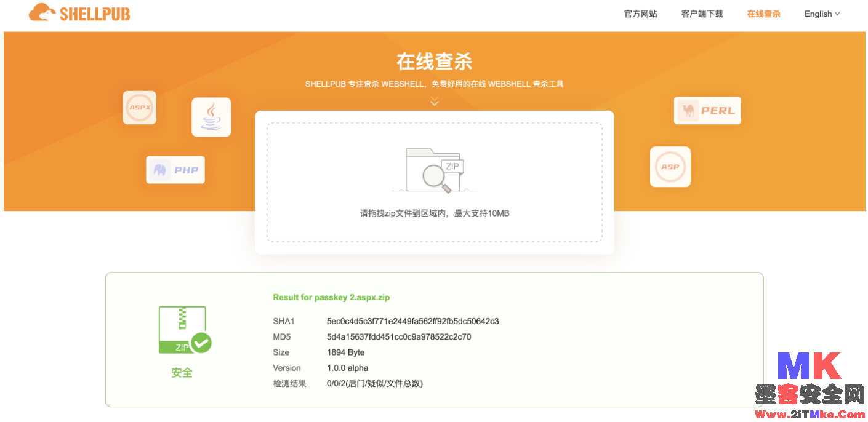Click the SHA1 label
Screen dimensions: 868x422
[284, 321]
